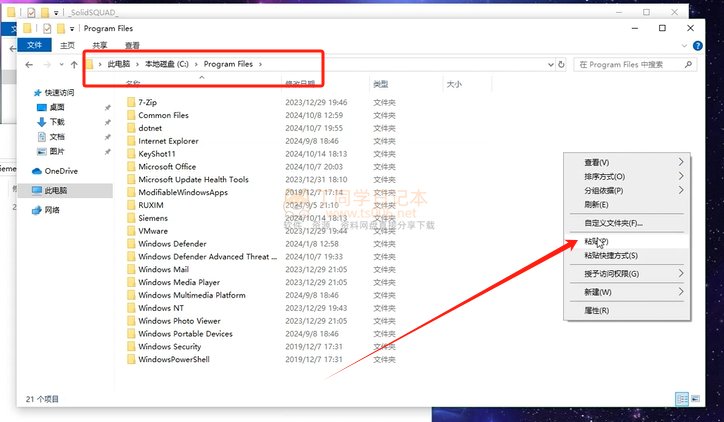Screen dimensions: 724x422
Task: Choose 粘贴(P) from the context menu
Action: [x=596, y=242]
